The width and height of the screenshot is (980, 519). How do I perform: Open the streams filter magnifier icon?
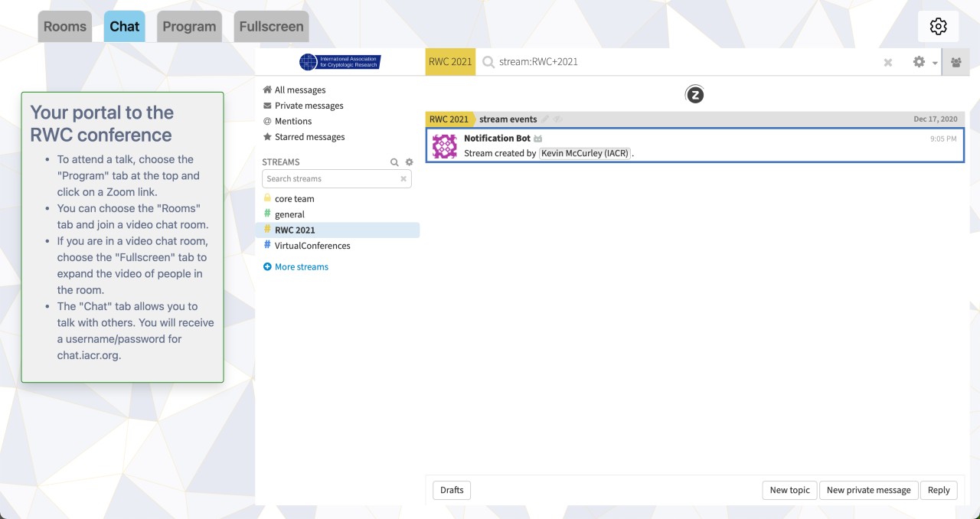click(394, 162)
